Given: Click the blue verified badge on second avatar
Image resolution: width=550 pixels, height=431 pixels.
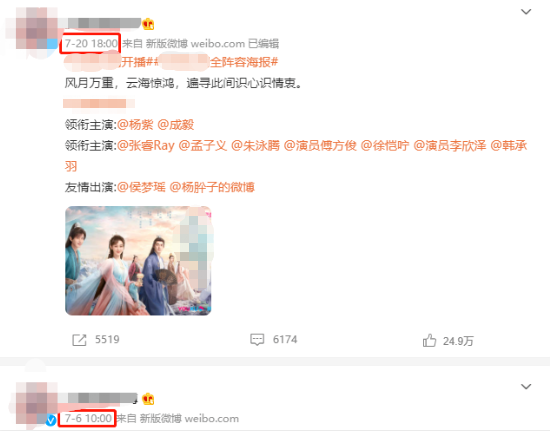Looking at the screenshot, I should pyautogui.click(x=51, y=420).
